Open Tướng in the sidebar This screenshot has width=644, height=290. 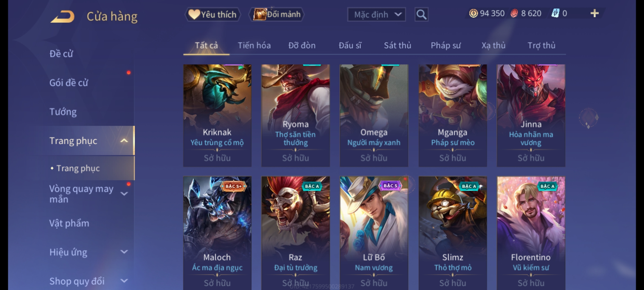pos(63,112)
